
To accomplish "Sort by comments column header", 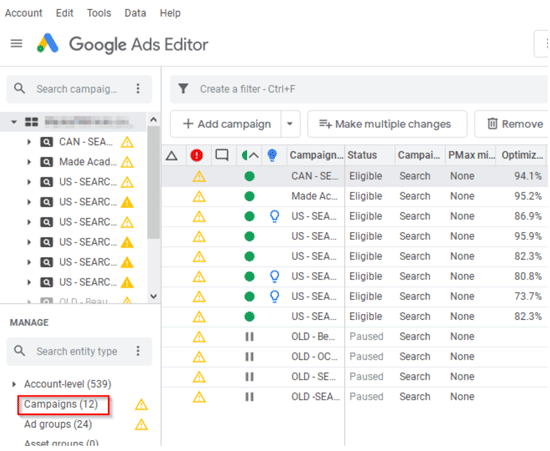I will click(x=222, y=155).
